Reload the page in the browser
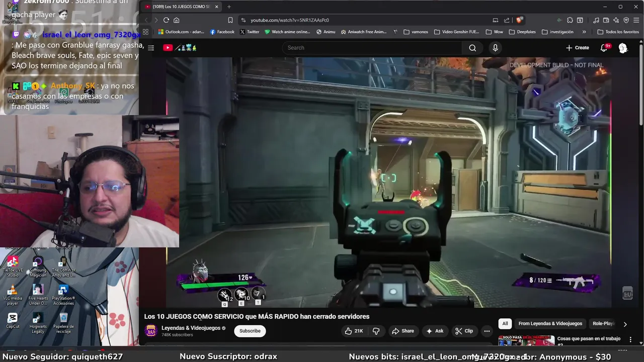Image resolution: width=644 pixels, height=362 pixels. click(x=166, y=20)
